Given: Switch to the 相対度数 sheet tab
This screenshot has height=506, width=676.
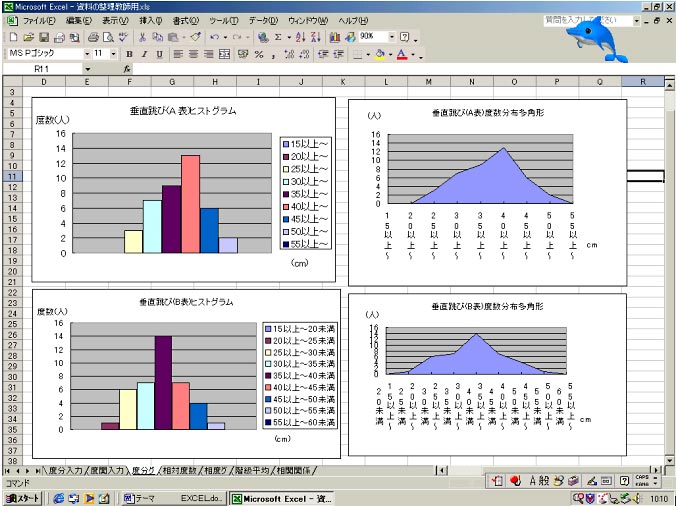Looking at the screenshot, I should (181, 469).
